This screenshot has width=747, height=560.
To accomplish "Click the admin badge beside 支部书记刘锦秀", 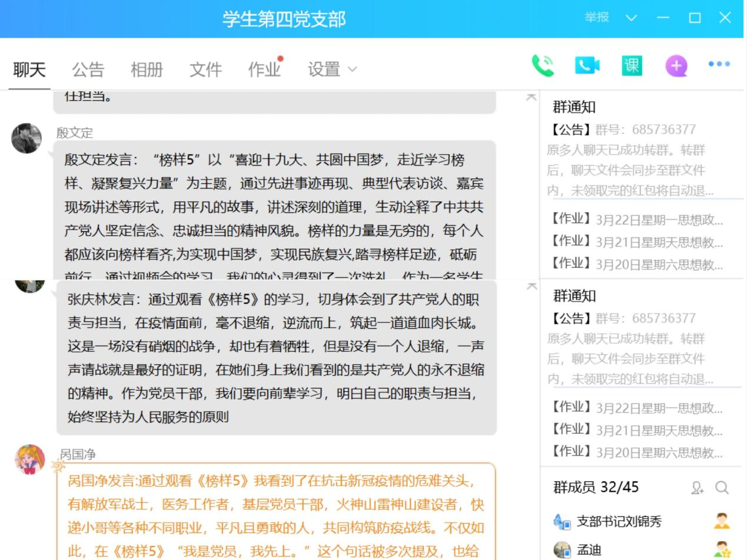I will (722, 521).
